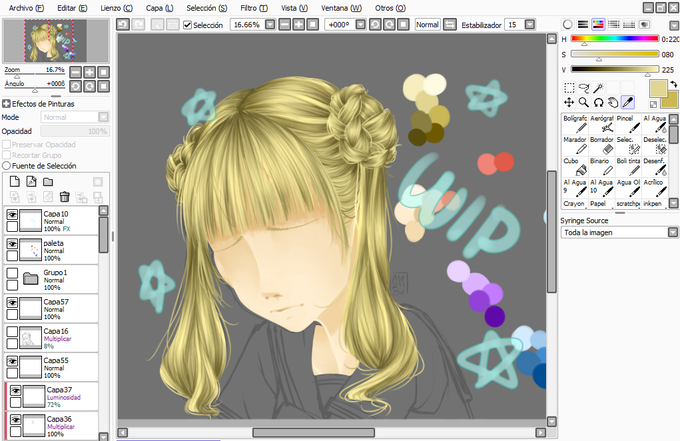Select the lasso tool

(584, 88)
